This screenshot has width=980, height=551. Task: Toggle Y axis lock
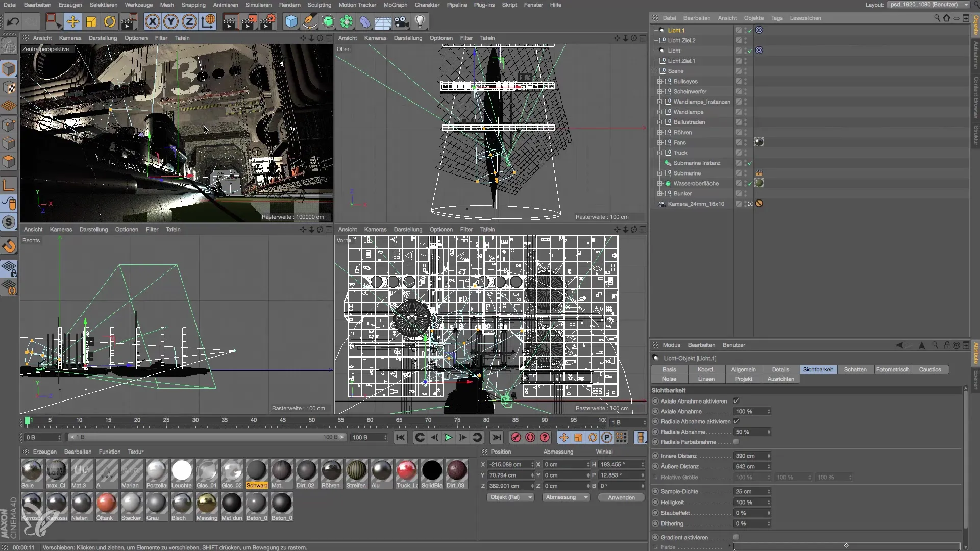171,21
